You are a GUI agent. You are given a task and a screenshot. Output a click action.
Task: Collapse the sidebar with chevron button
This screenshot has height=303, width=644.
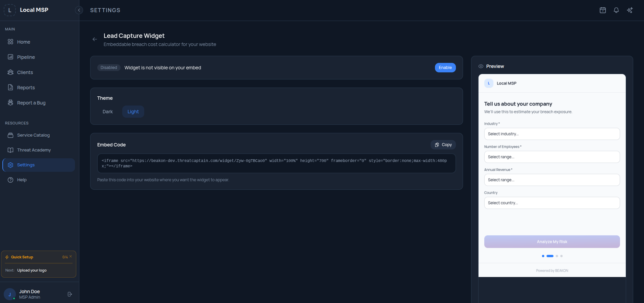click(x=79, y=10)
